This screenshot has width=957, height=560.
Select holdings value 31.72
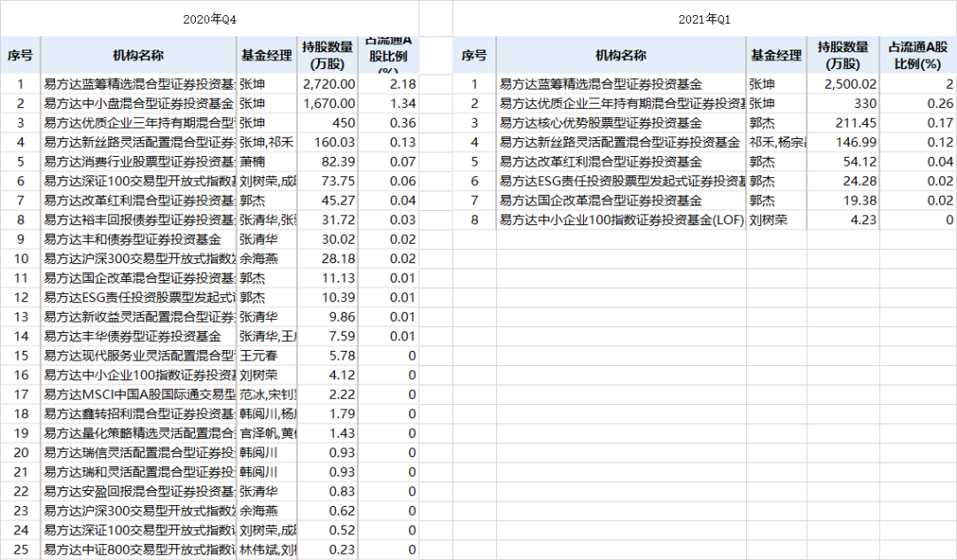(328, 221)
